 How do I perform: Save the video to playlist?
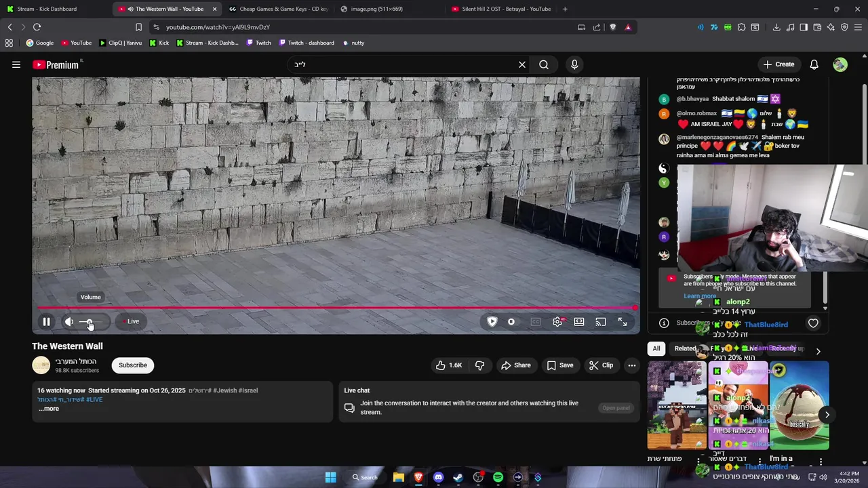[x=560, y=365]
